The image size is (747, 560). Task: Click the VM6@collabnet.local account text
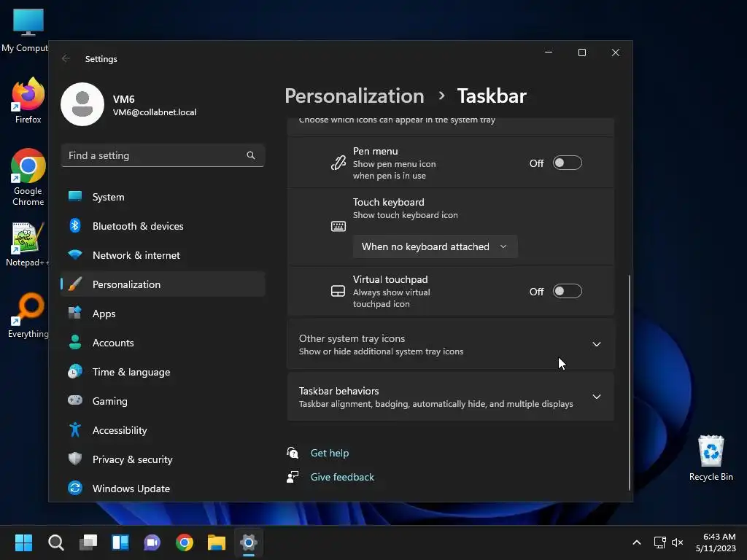[x=155, y=112]
